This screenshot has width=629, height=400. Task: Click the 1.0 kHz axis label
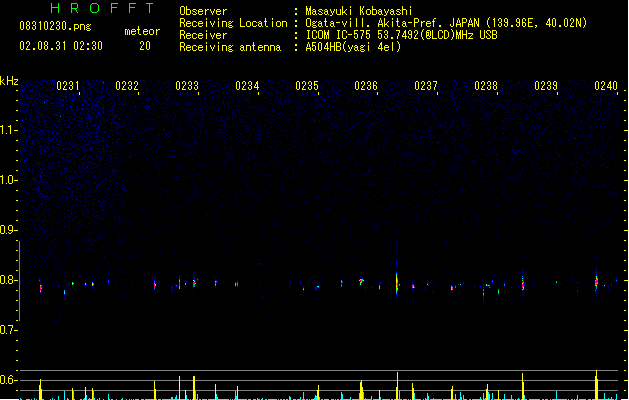coord(8,180)
